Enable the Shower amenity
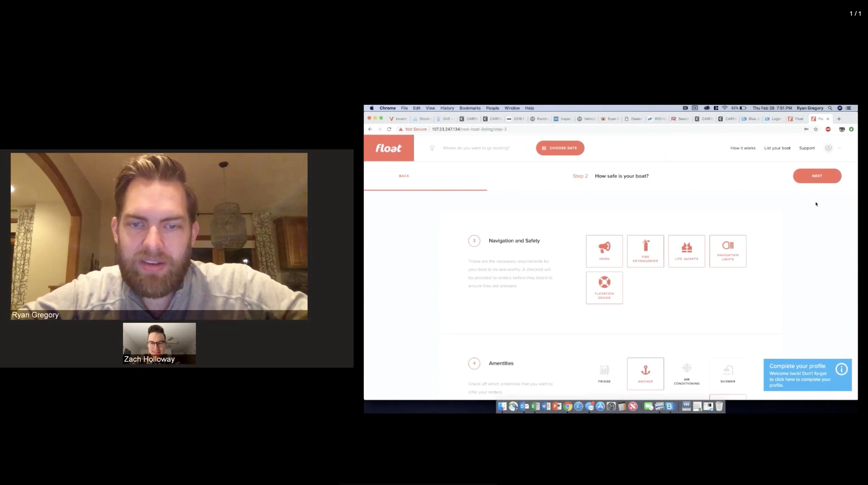The width and height of the screenshot is (868, 485). point(727,373)
